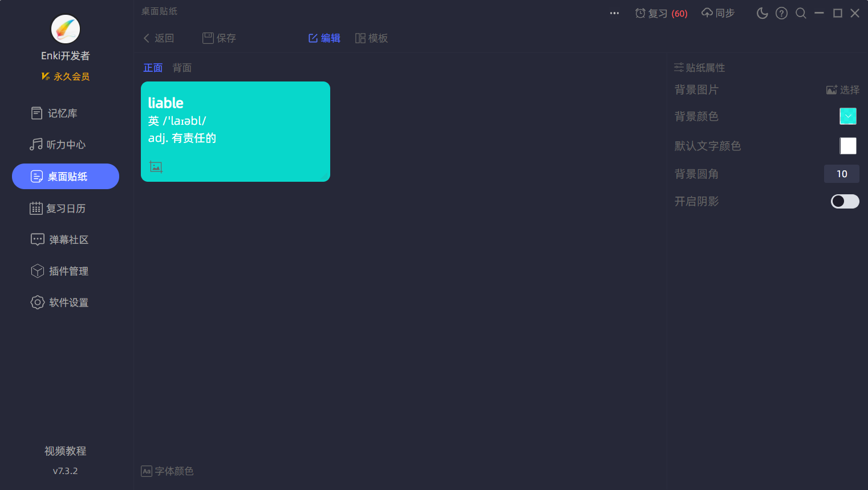Click the 永久会员 membership badge

coord(66,76)
